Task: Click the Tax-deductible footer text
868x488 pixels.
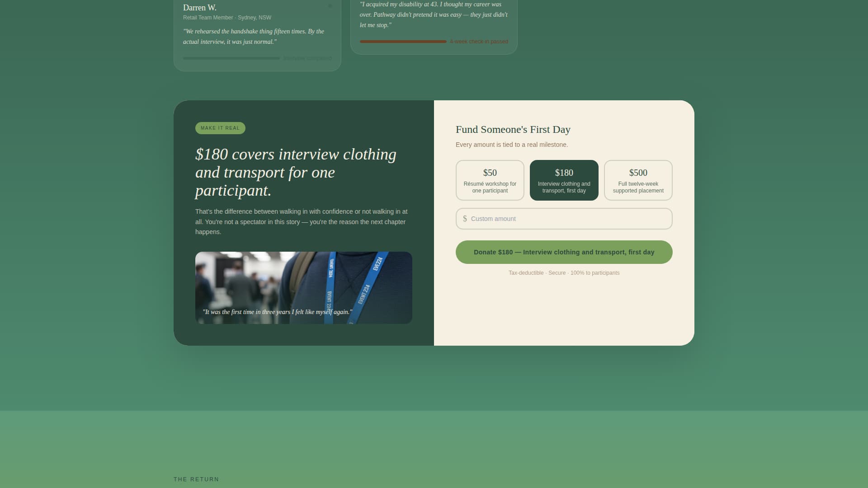Action: coord(526,273)
